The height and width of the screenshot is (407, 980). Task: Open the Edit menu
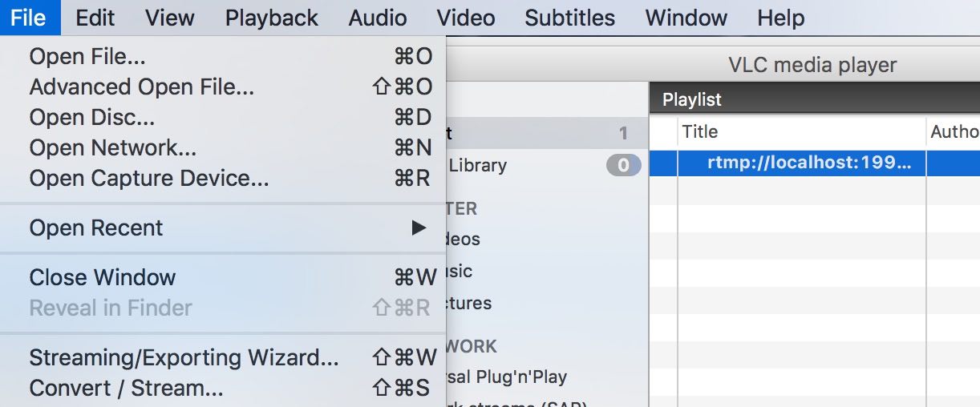[95, 18]
